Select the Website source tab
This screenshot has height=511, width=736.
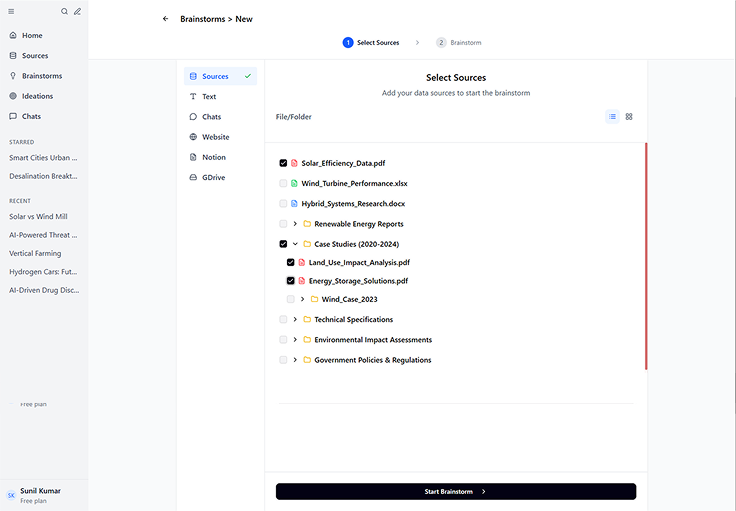[215, 137]
